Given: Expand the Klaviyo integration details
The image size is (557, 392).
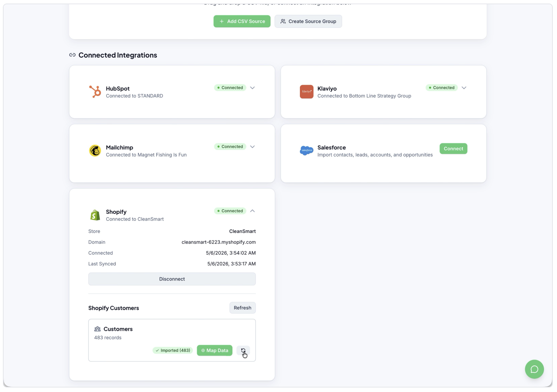Looking at the screenshot, I should pyautogui.click(x=464, y=88).
